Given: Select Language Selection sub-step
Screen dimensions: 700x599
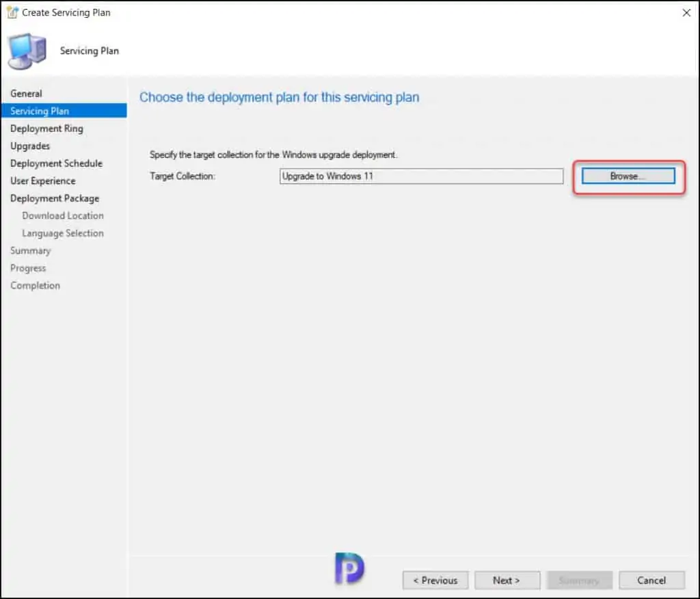Looking at the screenshot, I should point(63,233).
